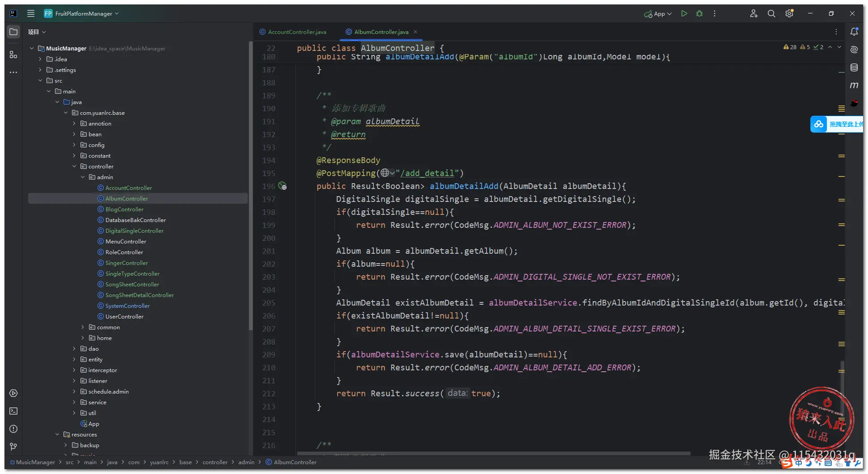Open the App run configuration dropdown

click(658, 13)
